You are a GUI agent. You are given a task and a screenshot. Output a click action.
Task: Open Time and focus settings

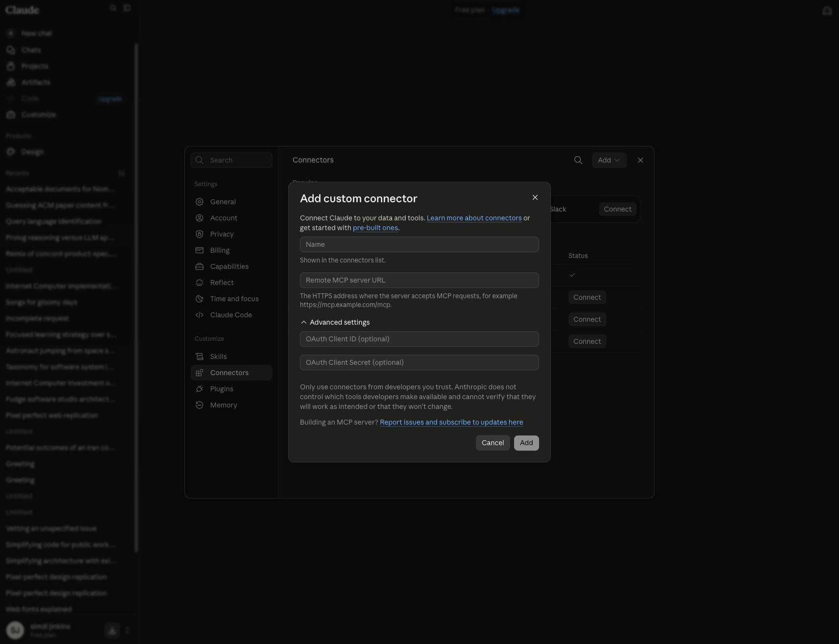tap(231, 299)
